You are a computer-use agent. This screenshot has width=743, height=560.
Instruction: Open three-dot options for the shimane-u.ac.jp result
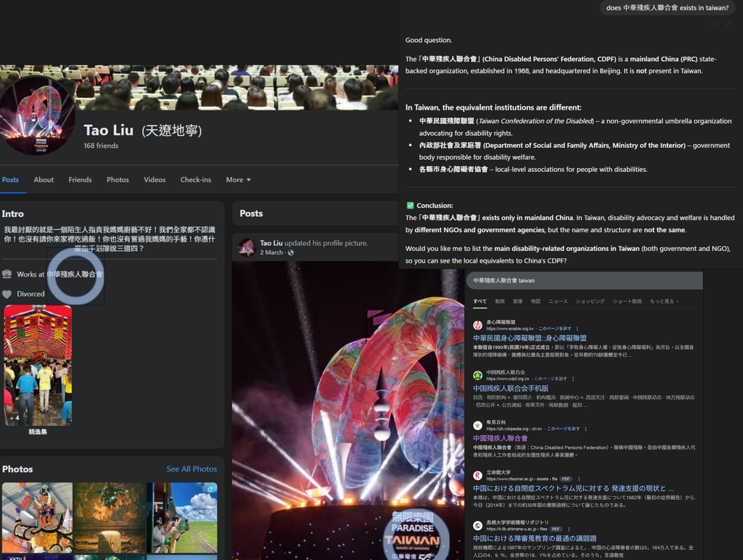[x=569, y=530]
